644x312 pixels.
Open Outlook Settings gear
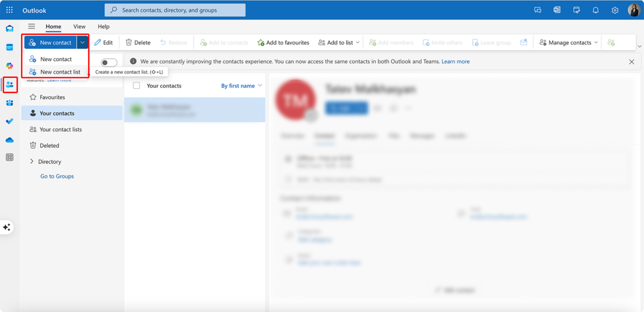coord(614,10)
